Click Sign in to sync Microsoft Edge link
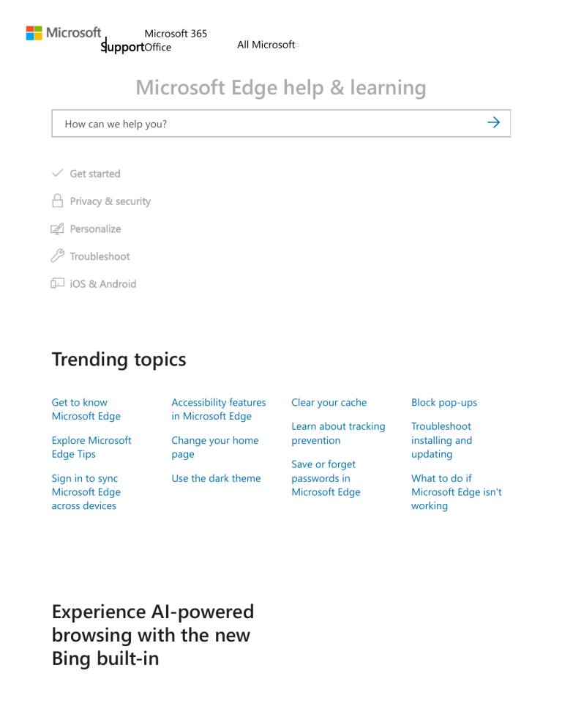 coord(86,491)
